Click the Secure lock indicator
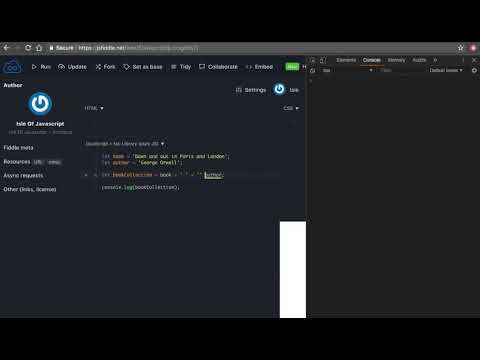This screenshot has width=480, height=360. pos(62,48)
